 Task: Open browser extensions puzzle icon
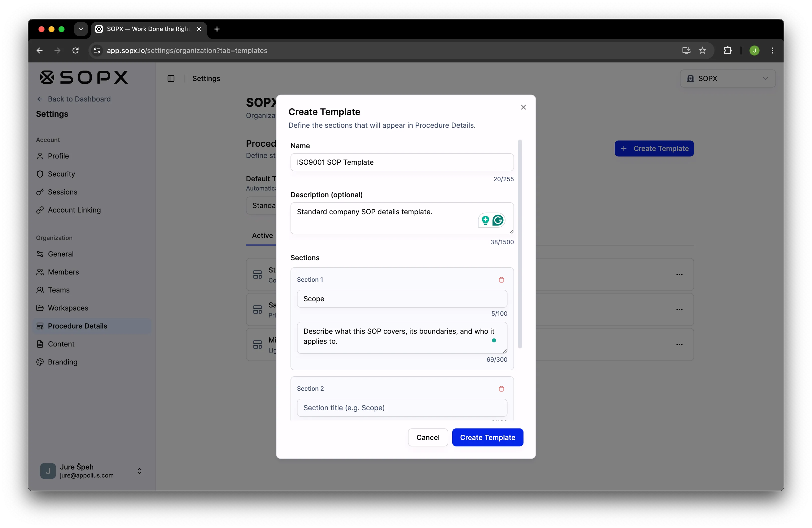click(727, 50)
